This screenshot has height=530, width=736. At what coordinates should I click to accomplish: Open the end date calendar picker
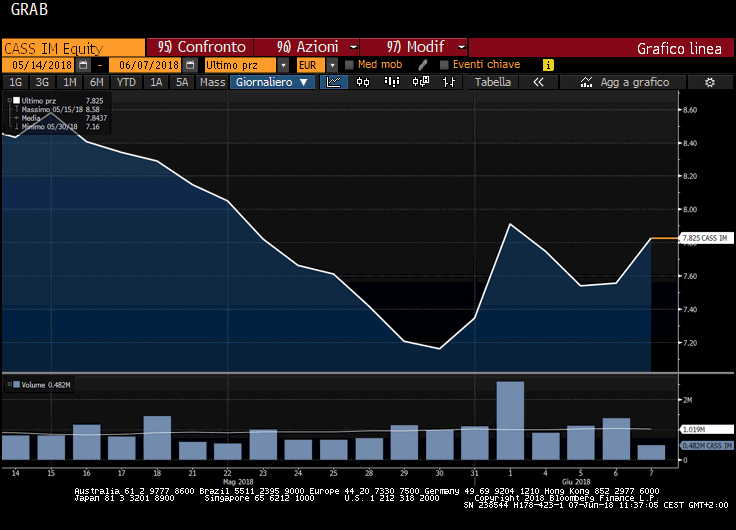click(x=189, y=65)
